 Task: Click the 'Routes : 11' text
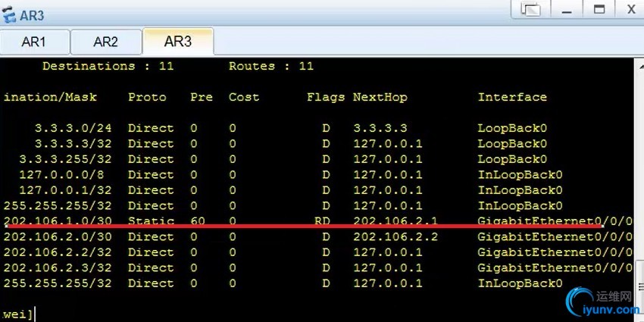(x=271, y=66)
